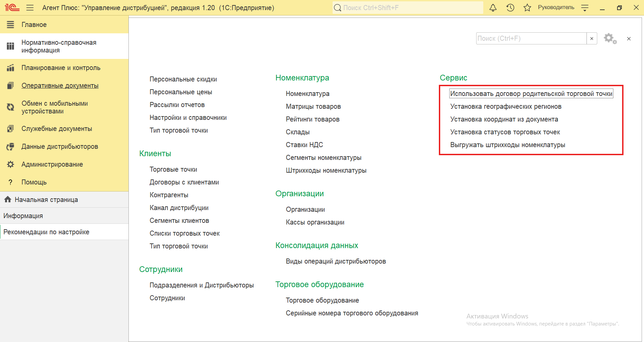Close the section menu panel

629,39
